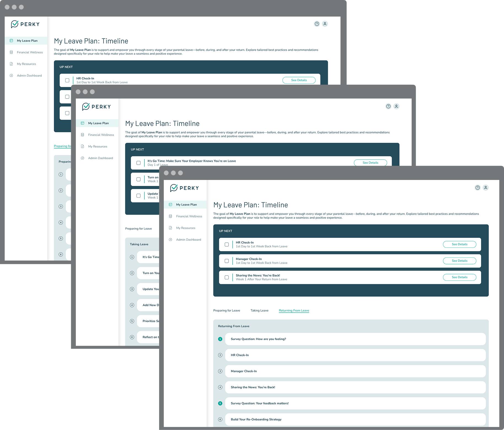Open user profile icon in the frontmost window
This screenshot has height=430, width=504.
point(486,188)
